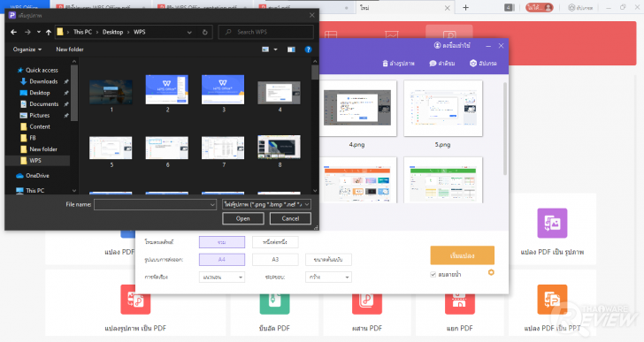Add a new tab with plus icon
644x342 pixels.
coord(465,7)
